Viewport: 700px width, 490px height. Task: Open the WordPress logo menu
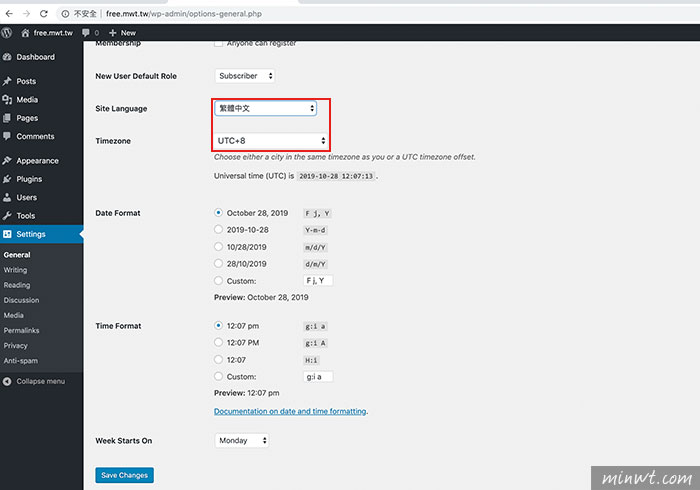tap(7, 33)
